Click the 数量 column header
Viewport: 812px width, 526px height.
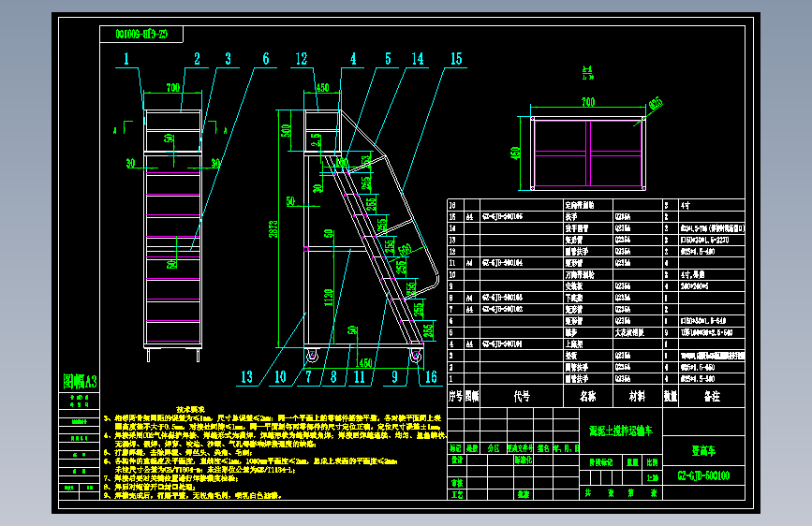pyautogui.click(x=671, y=396)
